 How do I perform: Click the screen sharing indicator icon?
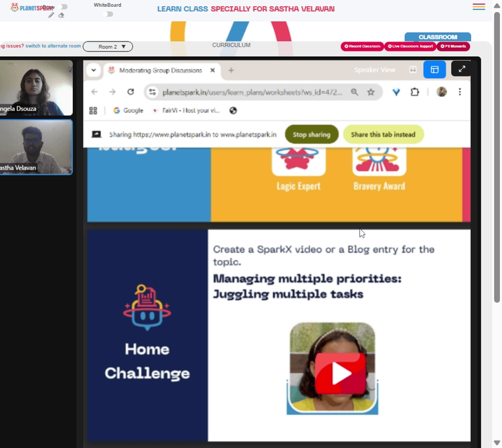click(96, 134)
